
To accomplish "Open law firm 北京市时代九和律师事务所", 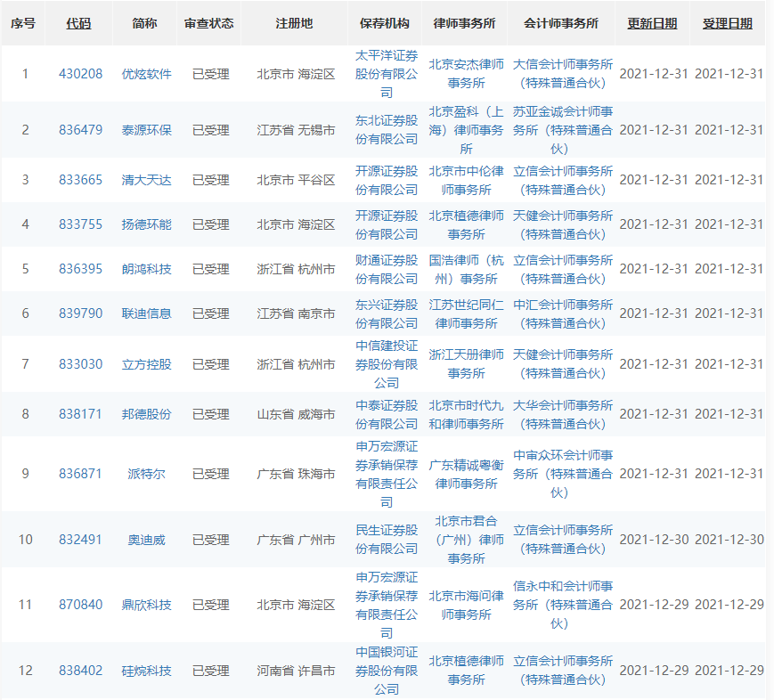I will click(466, 414).
